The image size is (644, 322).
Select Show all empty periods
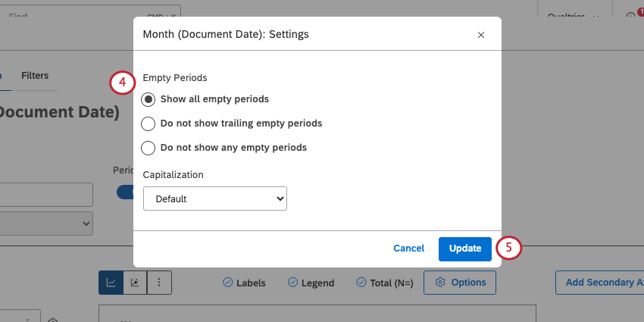coord(149,99)
